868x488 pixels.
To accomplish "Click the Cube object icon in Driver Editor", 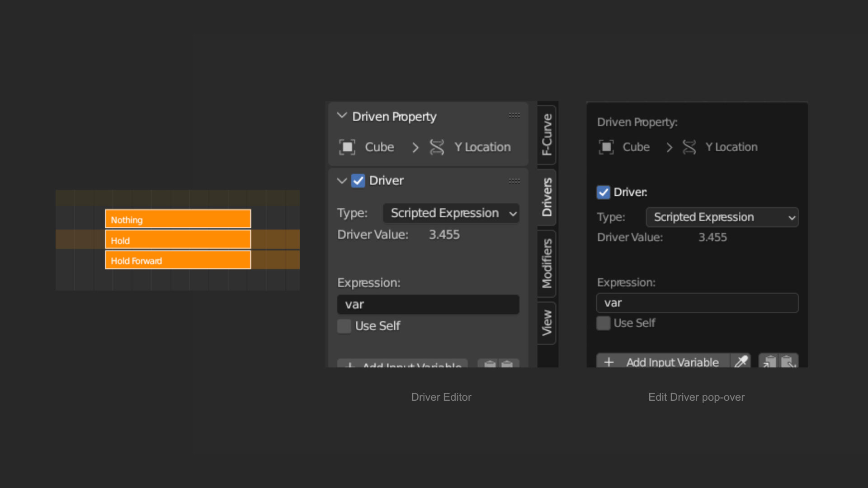I will (x=347, y=147).
